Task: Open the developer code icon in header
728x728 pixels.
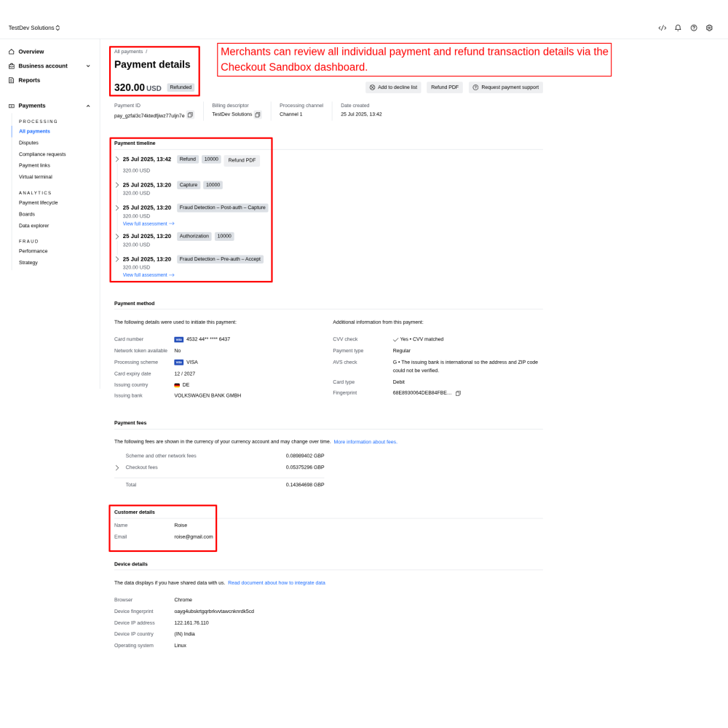Action: pyautogui.click(x=662, y=28)
